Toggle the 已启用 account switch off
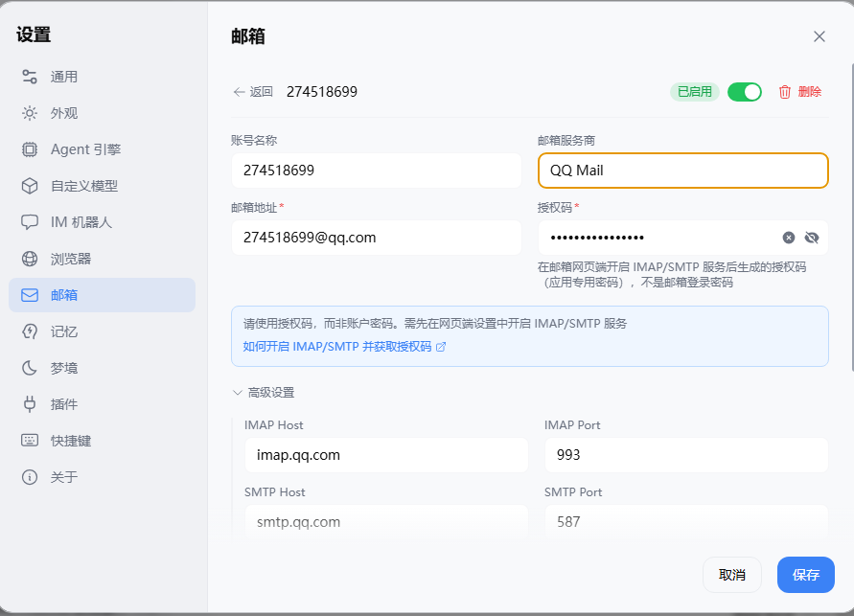Viewport: 854px width, 616px height. coord(745,92)
